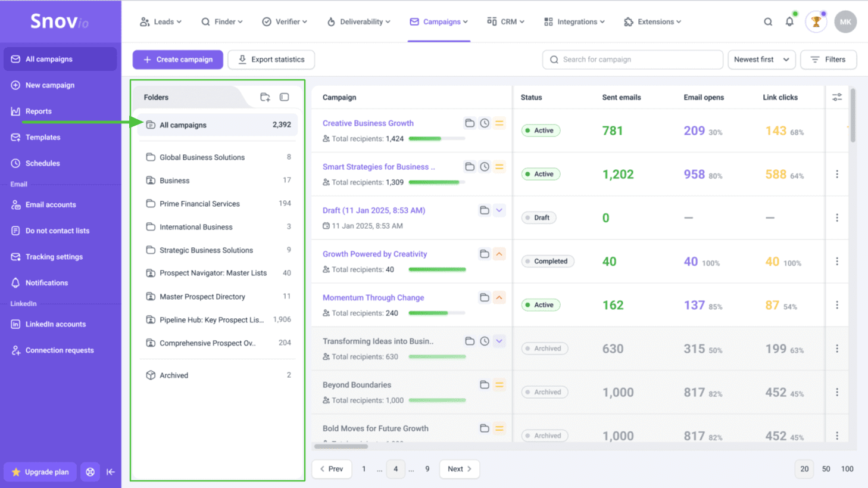The height and width of the screenshot is (488, 868).
Task: Expand the Leads menu dropdown
Action: click(x=161, y=22)
